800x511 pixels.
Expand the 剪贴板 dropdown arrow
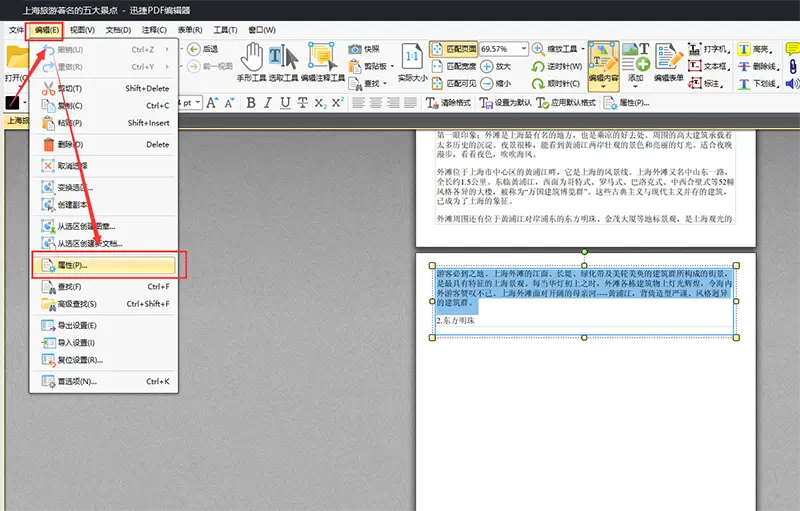coord(392,66)
